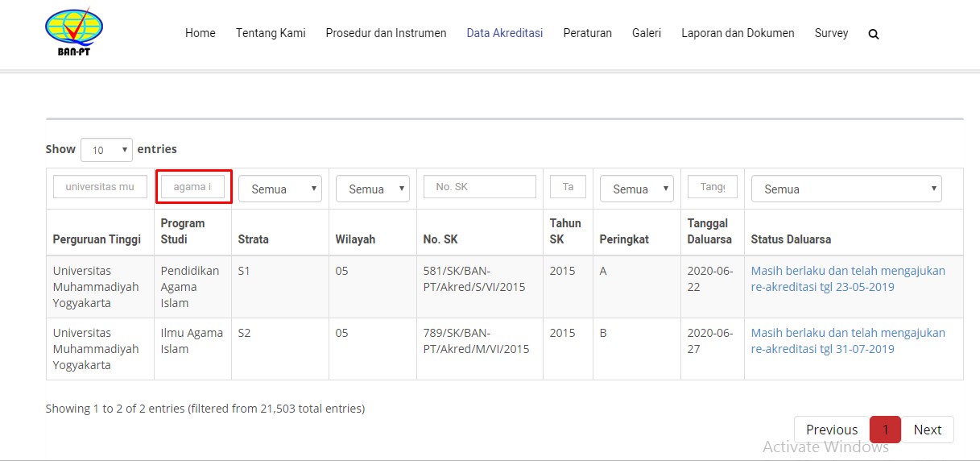This screenshot has height=461, width=980.
Task: Open the Show entries count dropdown
Action: 106,150
